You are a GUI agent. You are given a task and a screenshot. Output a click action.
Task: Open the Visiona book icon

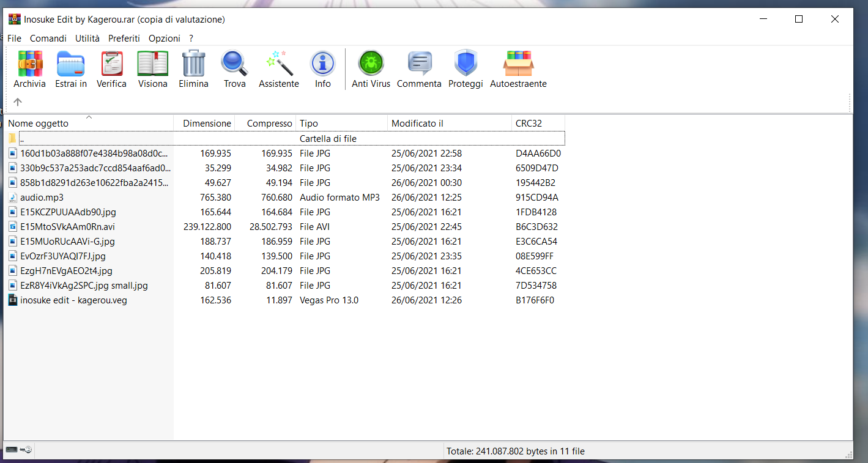point(152,64)
